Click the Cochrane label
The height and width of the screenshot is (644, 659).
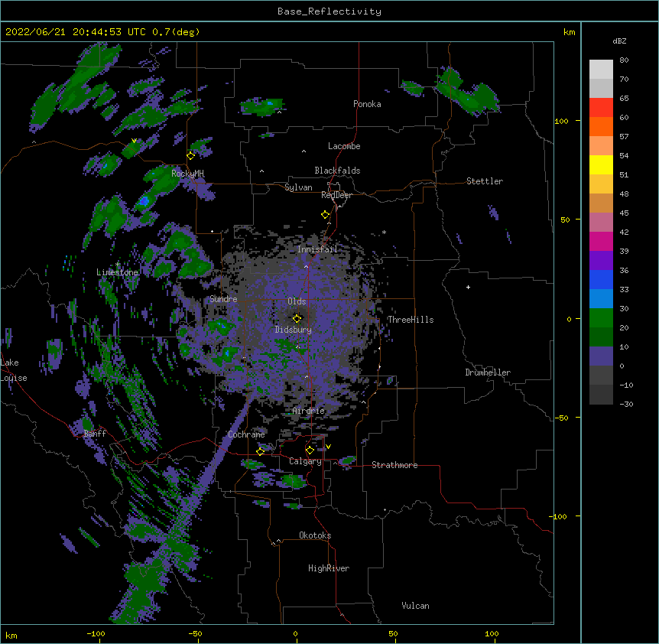point(246,434)
